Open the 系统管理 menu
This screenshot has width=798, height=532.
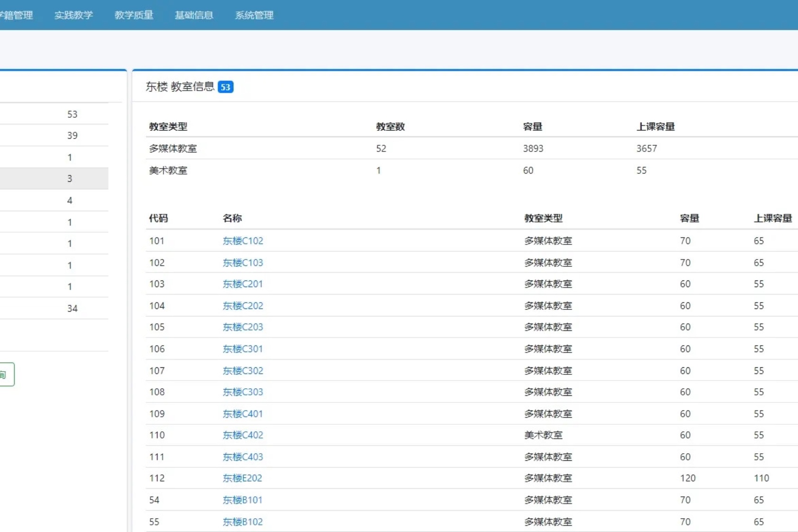(254, 15)
